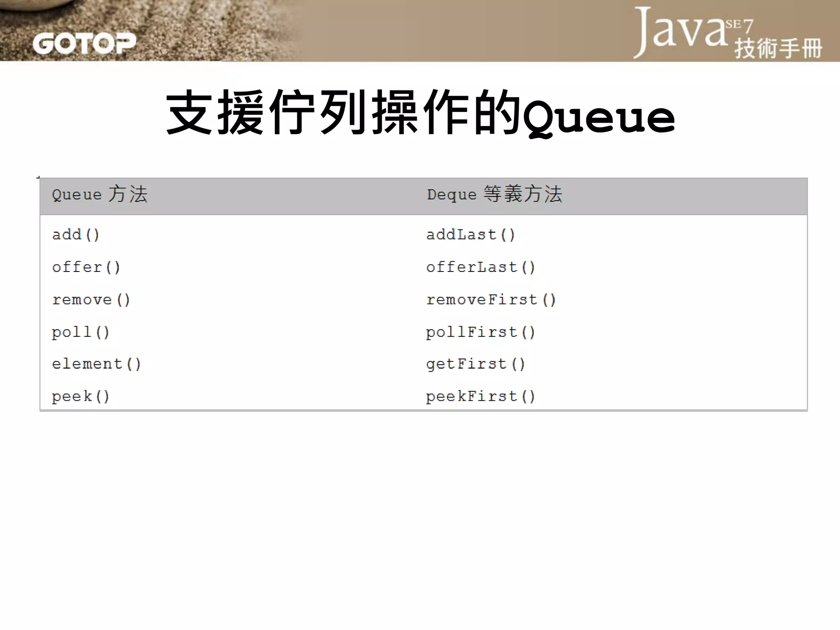840x630 pixels.
Task: Click the addLast() cell
Action: (470, 235)
